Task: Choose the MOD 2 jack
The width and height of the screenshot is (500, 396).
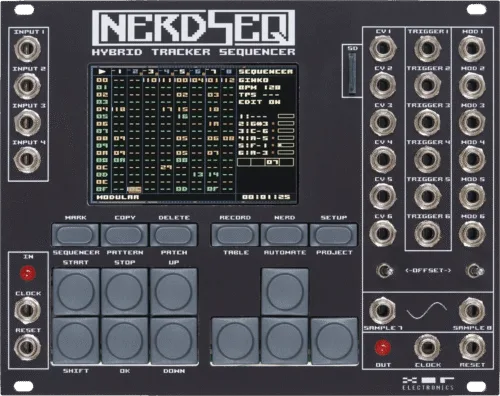Action: coord(472,85)
